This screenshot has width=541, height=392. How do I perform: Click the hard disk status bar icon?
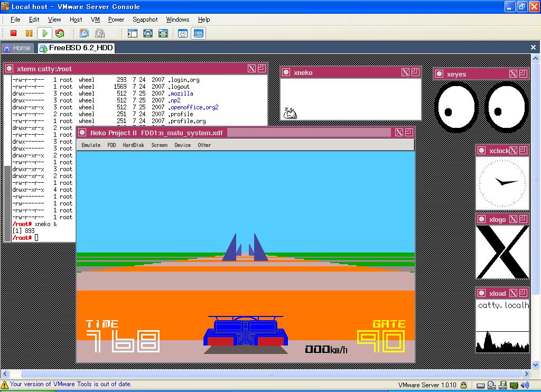[480, 385]
